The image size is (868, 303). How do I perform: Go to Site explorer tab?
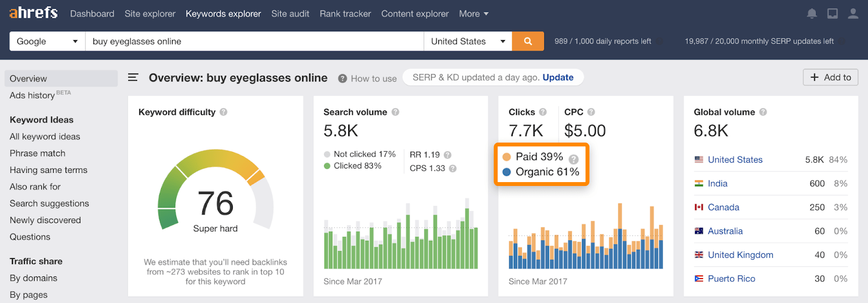150,14
